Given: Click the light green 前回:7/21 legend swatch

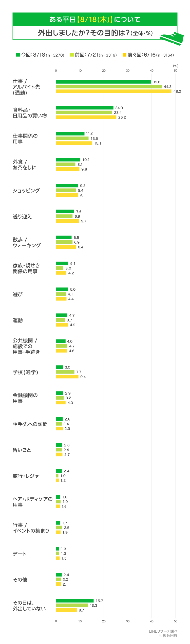Looking at the screenshot, I should click(x=72, y=55).
